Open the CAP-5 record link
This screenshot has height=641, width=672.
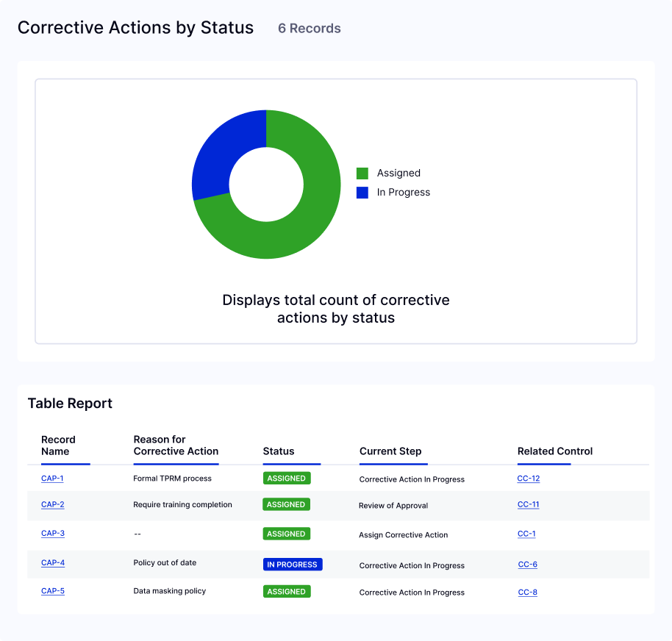pyautogui.click(x=52, y=590)
